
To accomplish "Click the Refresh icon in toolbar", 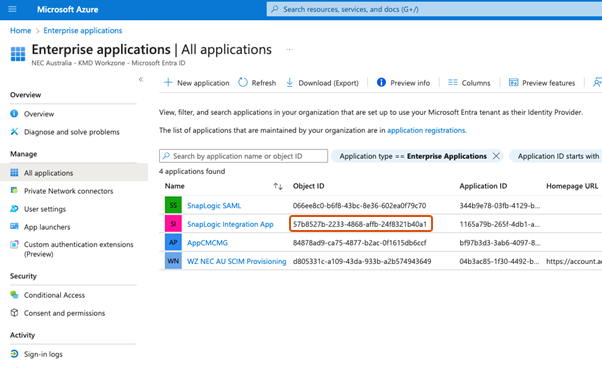I will (x=243, y=83).
